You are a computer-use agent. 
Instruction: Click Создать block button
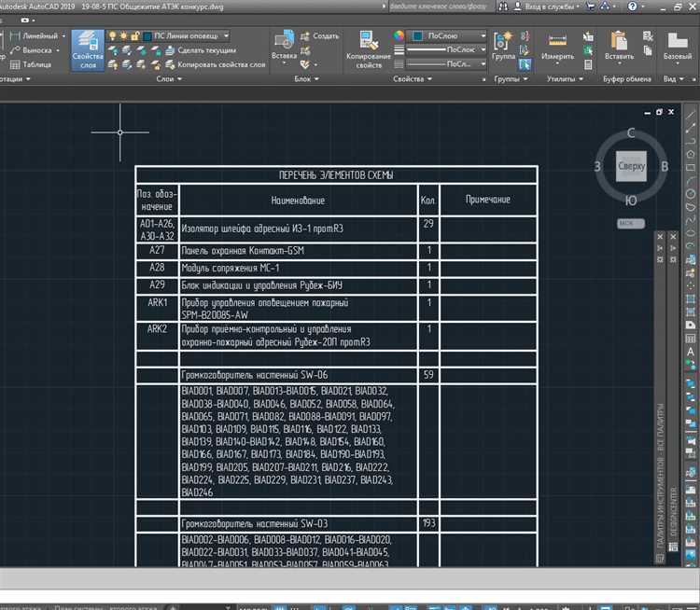(x=319, y=35)
